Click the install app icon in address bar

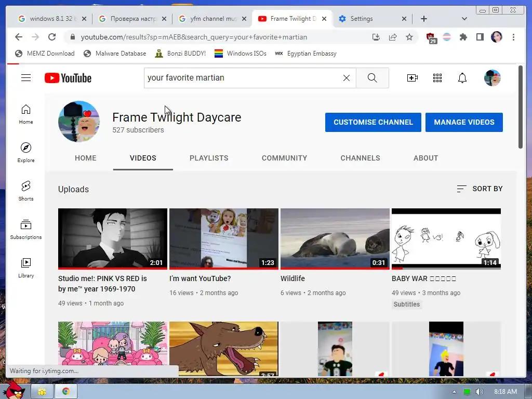point(376,37)
